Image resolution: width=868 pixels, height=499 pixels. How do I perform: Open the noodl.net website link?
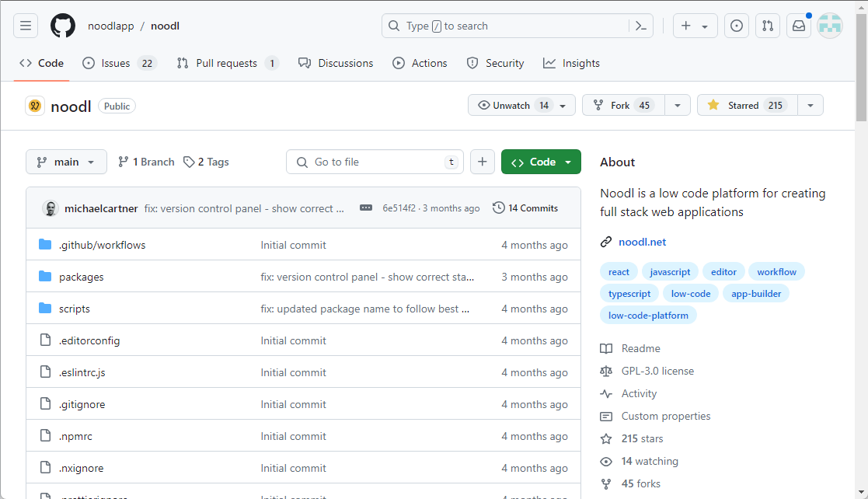(x=642, y=242)
